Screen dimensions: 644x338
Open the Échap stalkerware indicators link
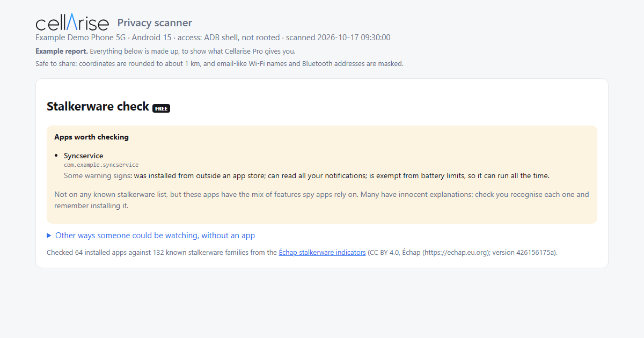tap(322, 252)
